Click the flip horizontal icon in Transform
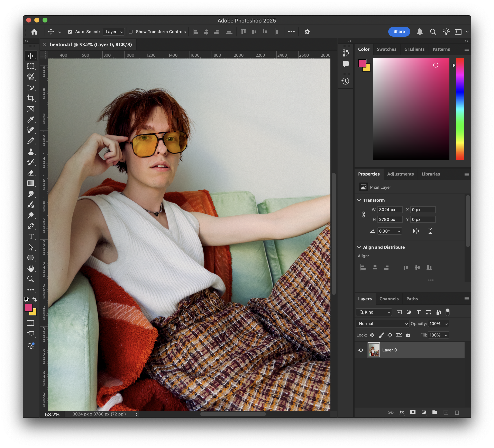 (416, 231)
